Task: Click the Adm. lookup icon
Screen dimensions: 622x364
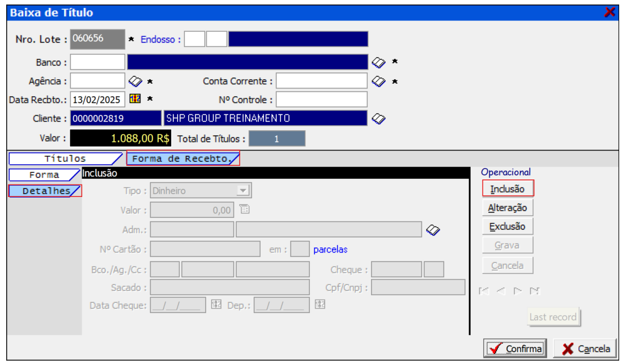Action: click(x=433, y=229)
